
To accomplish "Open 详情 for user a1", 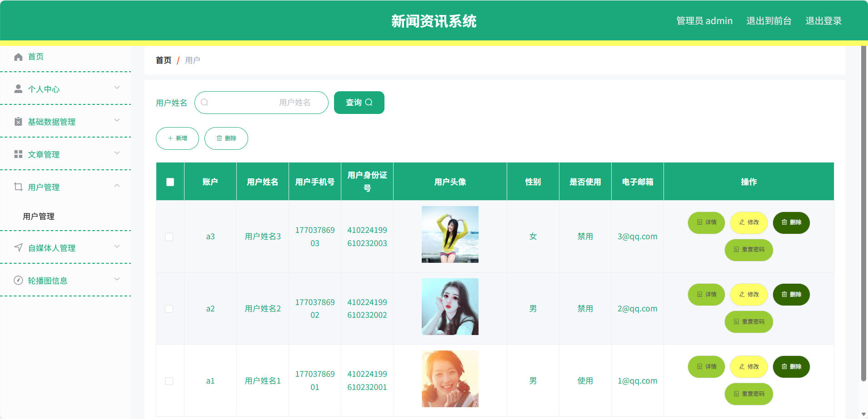I will point(706,367).
